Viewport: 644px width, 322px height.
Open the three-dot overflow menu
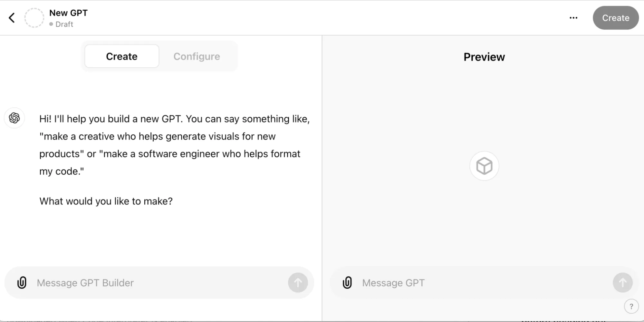pyautogui.click(x=573, y=18)
